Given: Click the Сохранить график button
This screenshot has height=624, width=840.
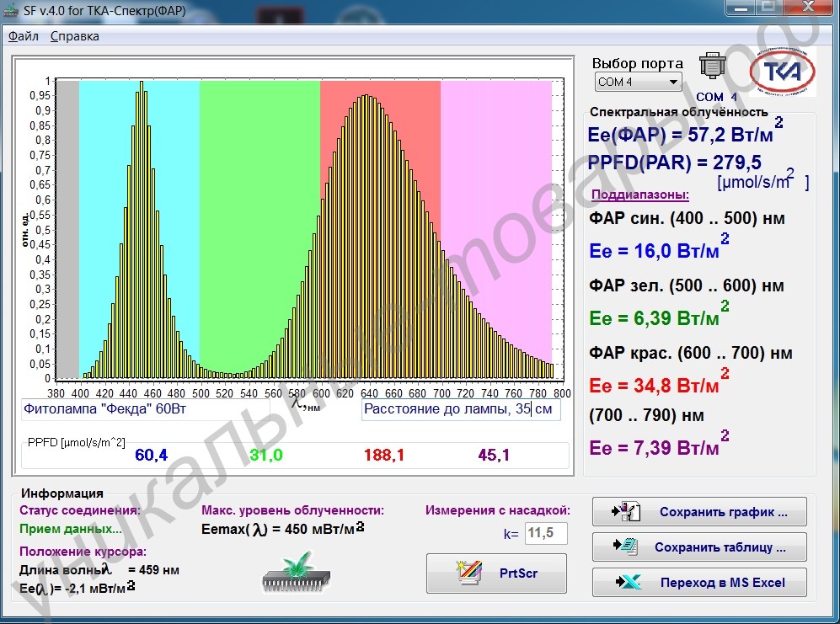Looking at the screenshot, I should [699, 511].
